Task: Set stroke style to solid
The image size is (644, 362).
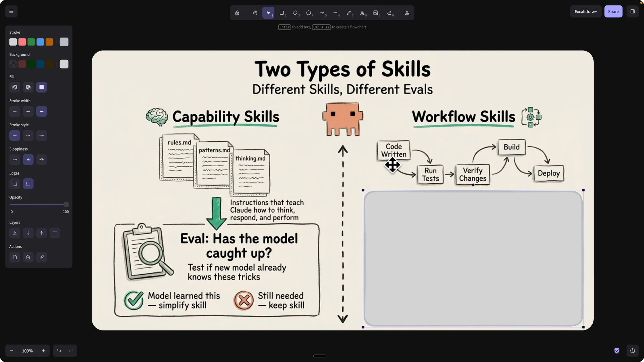Action: 15,135
